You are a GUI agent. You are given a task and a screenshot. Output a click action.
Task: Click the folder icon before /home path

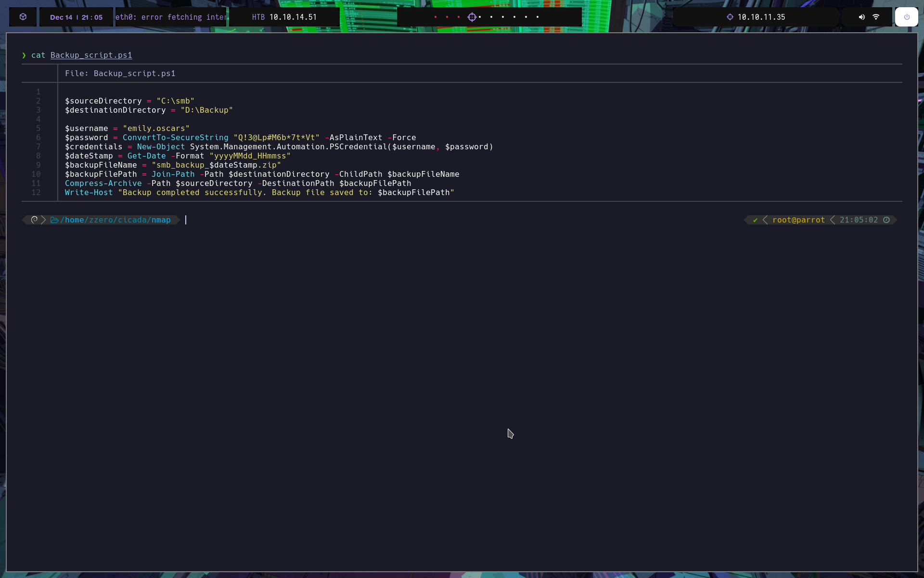pos(54,220)
